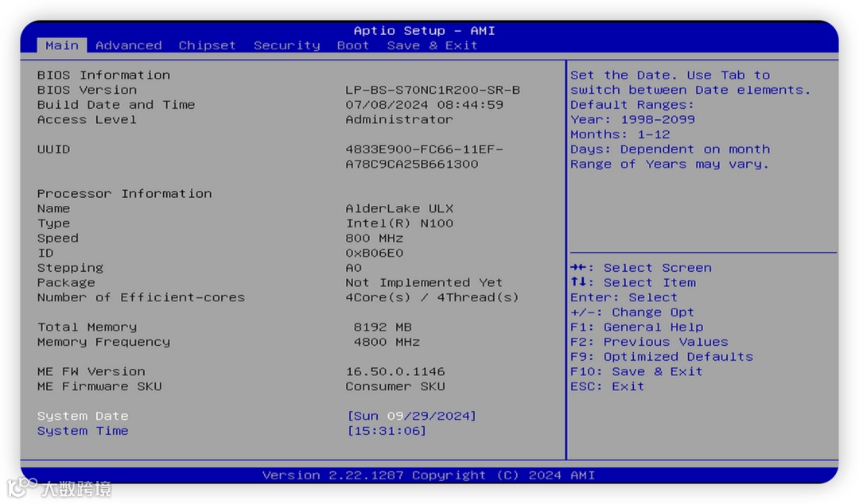Click the Total Memory label
Image resolution: width=859 pixels, height=504 pixels.
pyautogui.click(x=87, y=327)
